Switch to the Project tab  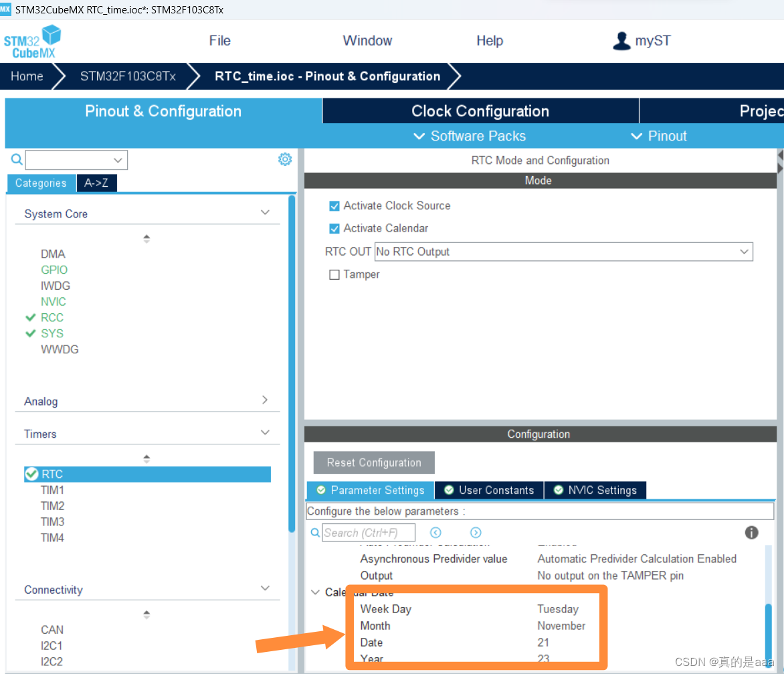click(x=712, y=110)
